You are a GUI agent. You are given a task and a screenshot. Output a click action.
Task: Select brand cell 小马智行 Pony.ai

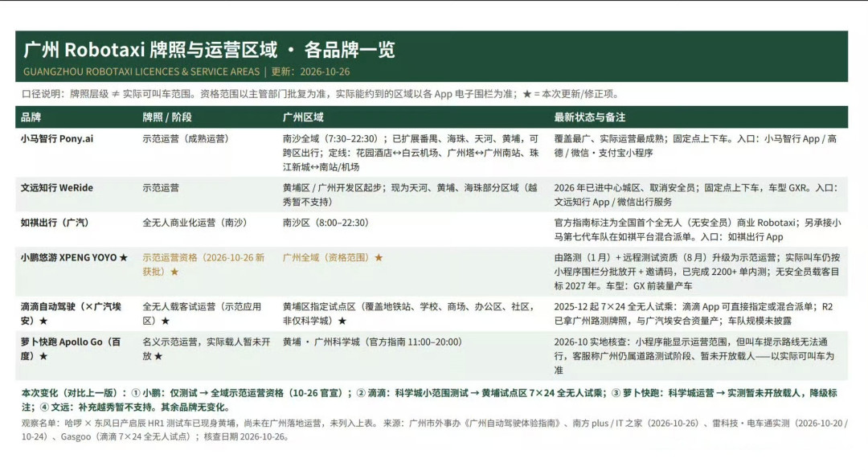click(x=57, y=139)
